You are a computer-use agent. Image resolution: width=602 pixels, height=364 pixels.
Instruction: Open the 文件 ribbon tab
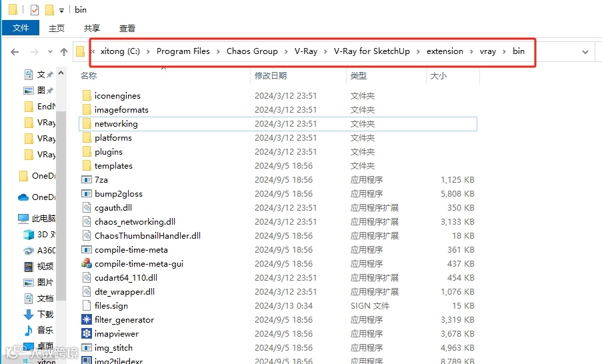pos(21,28)
